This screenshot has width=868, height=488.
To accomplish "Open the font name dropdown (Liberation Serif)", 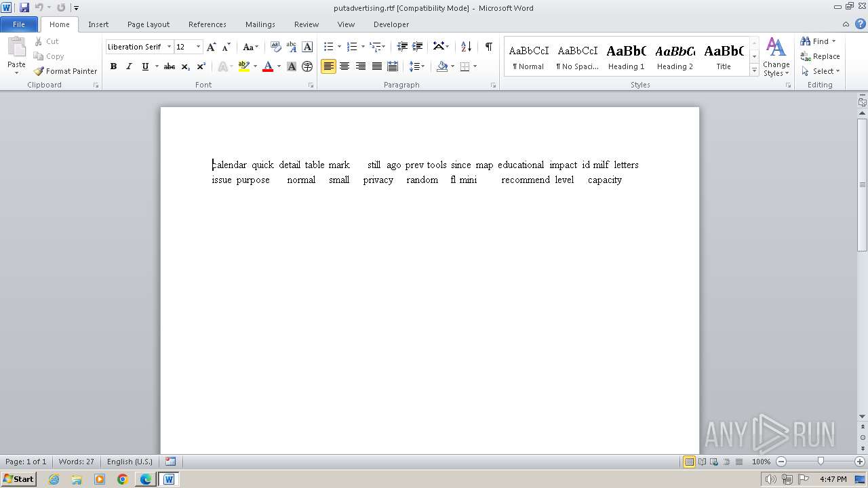I will (x=169, y=47).
